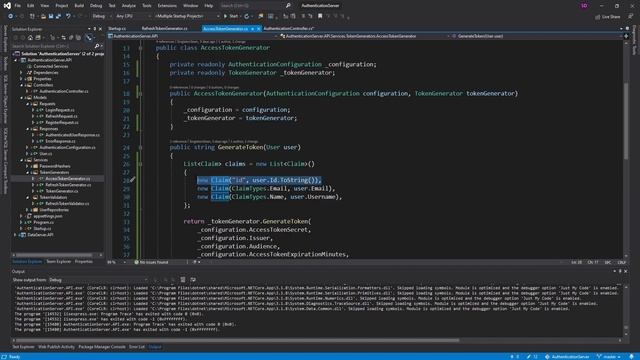Open the Package Manager Console tab
640x360 pixels.
click(102, 347)
